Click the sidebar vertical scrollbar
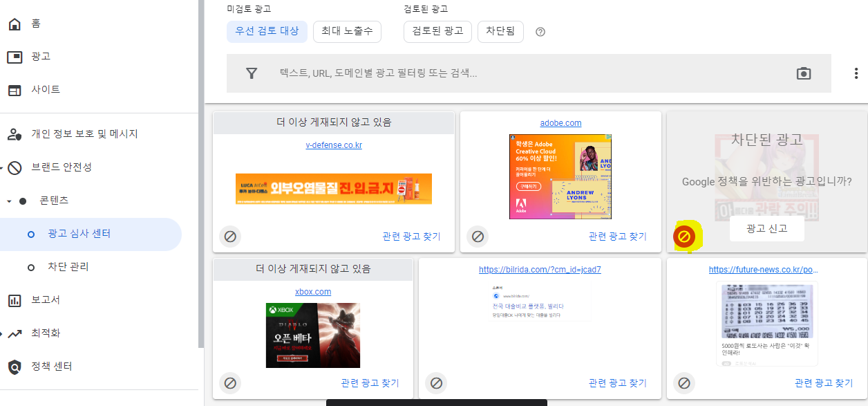Image resolution: width=868 pixels, height=406 pixels. click(201, 173)
